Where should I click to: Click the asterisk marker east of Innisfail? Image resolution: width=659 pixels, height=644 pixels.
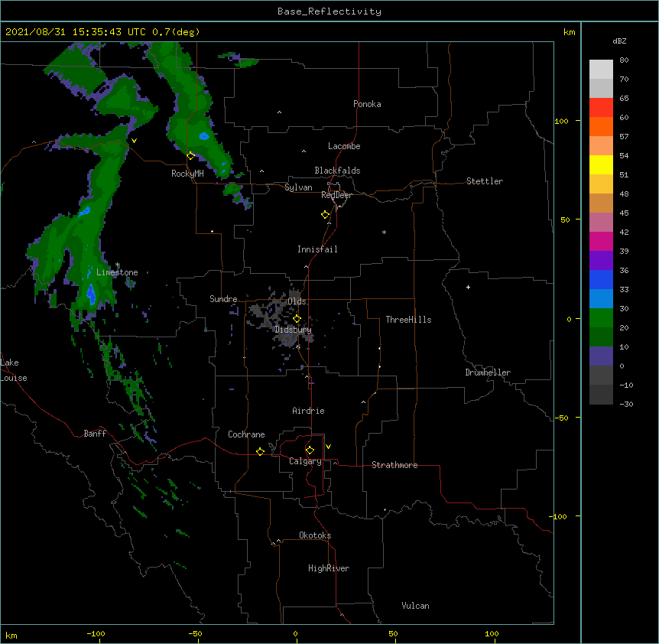pyautogui.click(x=384, y=232)
